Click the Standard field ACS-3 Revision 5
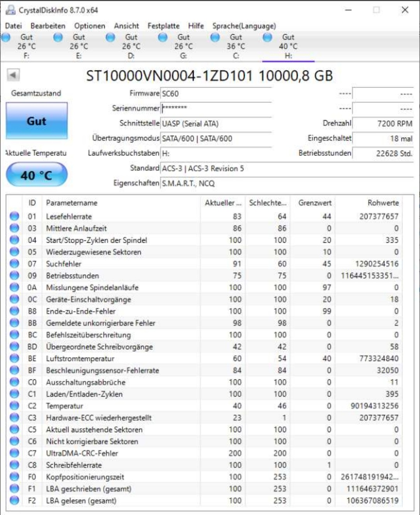The height and width of the screenshot is (515, 420). coord(287,168)
